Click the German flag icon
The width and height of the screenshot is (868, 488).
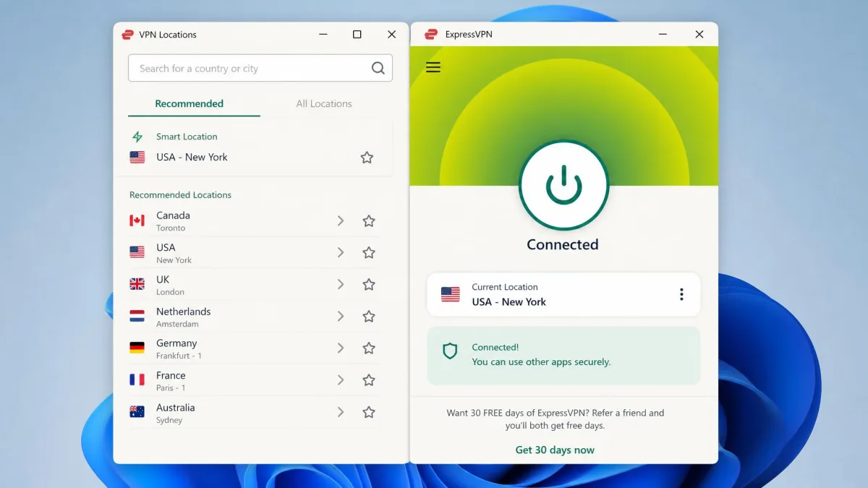click(x=137, y=348)
